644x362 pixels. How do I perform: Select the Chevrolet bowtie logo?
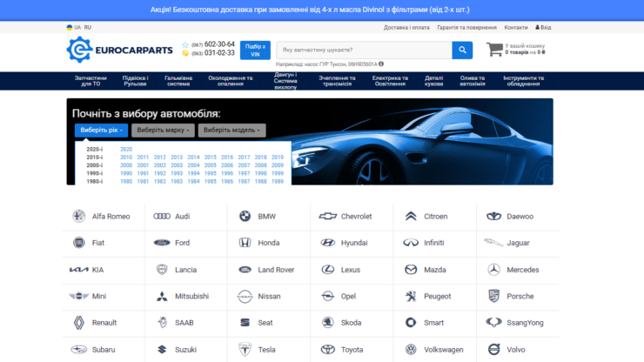328,216
